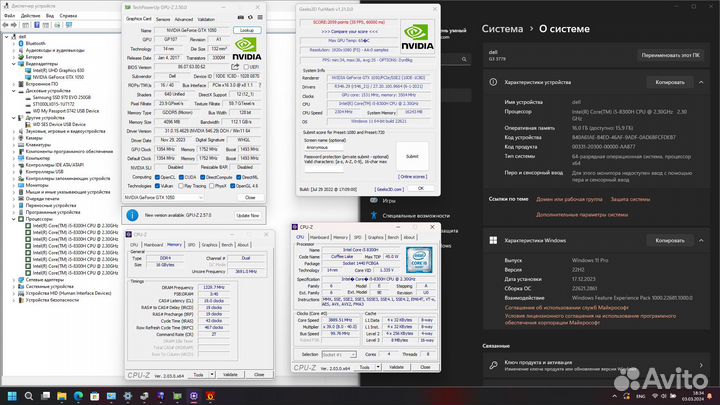This screenshot has height=405, width=720.
Task: Click the CPU-Z purple taskbar icon
Action: coord(194,396)
